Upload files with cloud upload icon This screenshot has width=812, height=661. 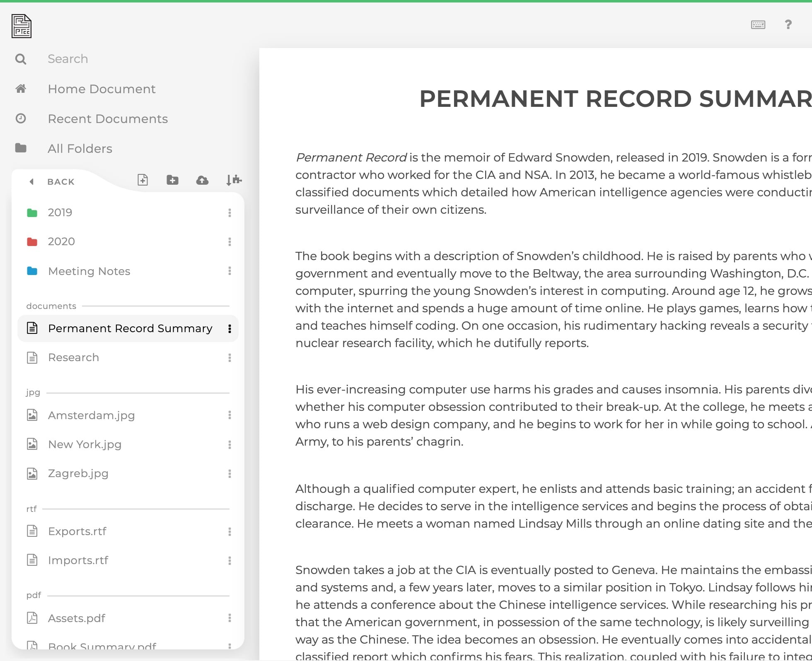[x=202, y=180]
